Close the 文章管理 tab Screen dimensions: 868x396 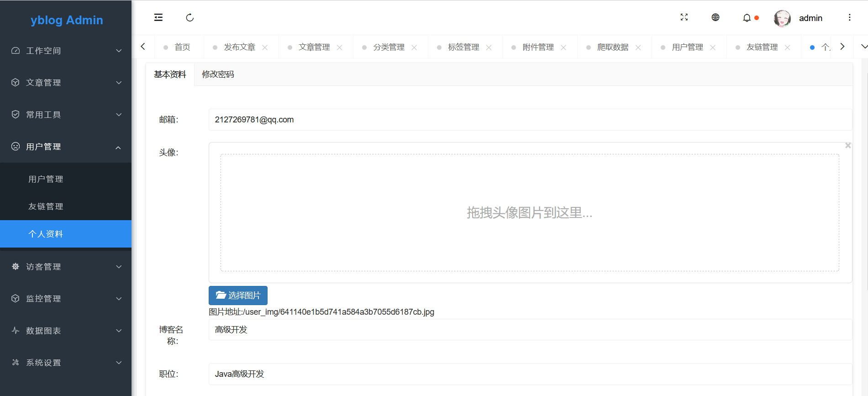[x=339, y=48]
